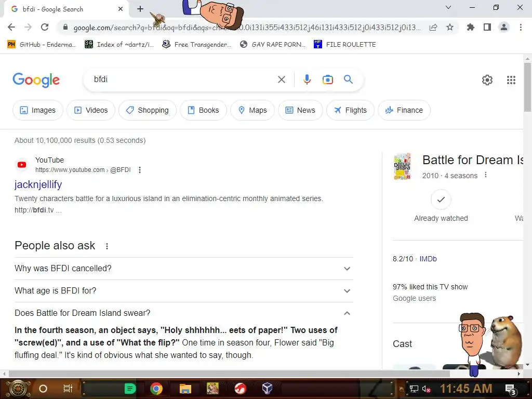Open Cortana circle on taskbar
The image size is (532, 399).
(x=43, y=389)
